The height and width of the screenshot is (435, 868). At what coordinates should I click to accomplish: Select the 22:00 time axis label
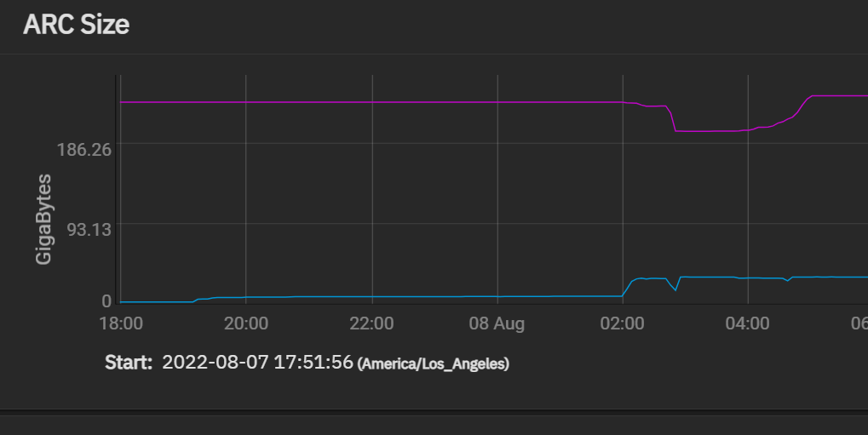click(371, 323)
